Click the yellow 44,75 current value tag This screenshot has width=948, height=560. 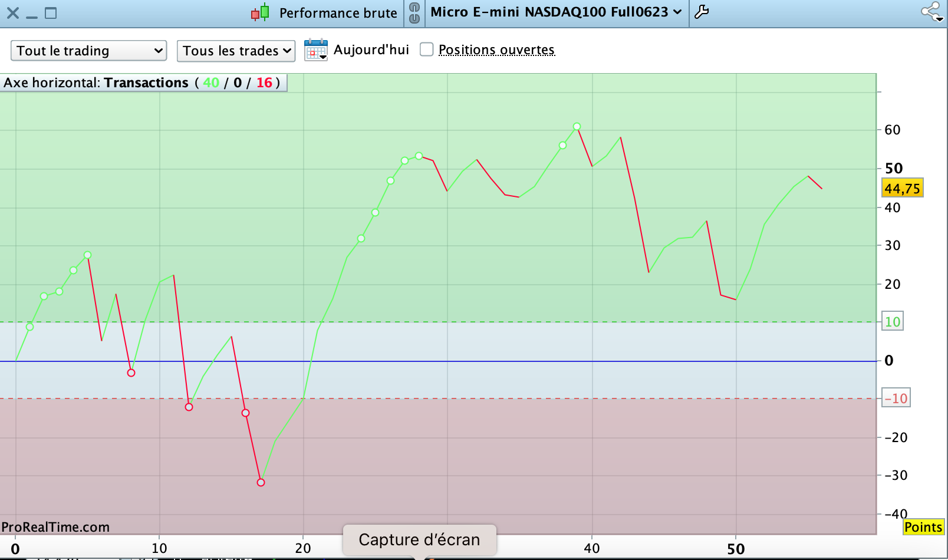[x=902, y=189]
